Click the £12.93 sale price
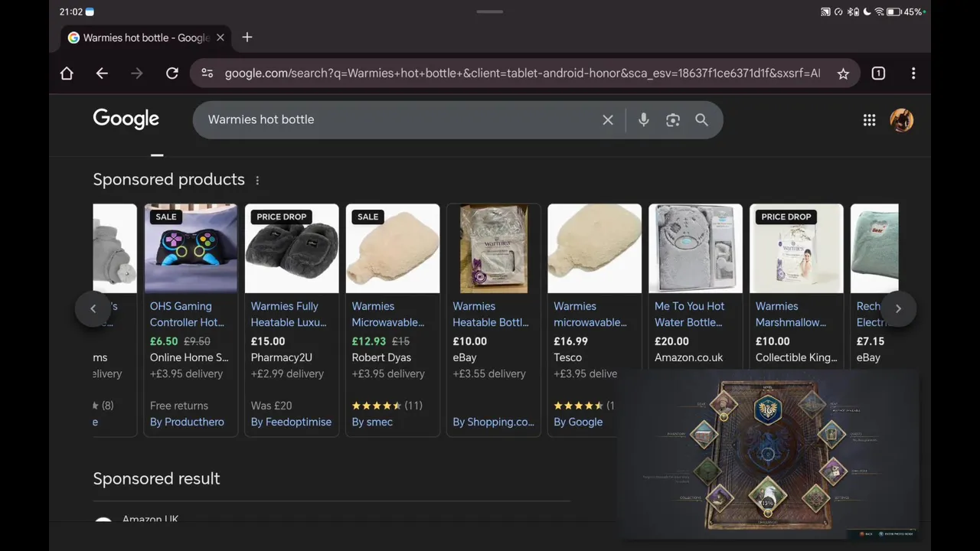 [369, 341]
